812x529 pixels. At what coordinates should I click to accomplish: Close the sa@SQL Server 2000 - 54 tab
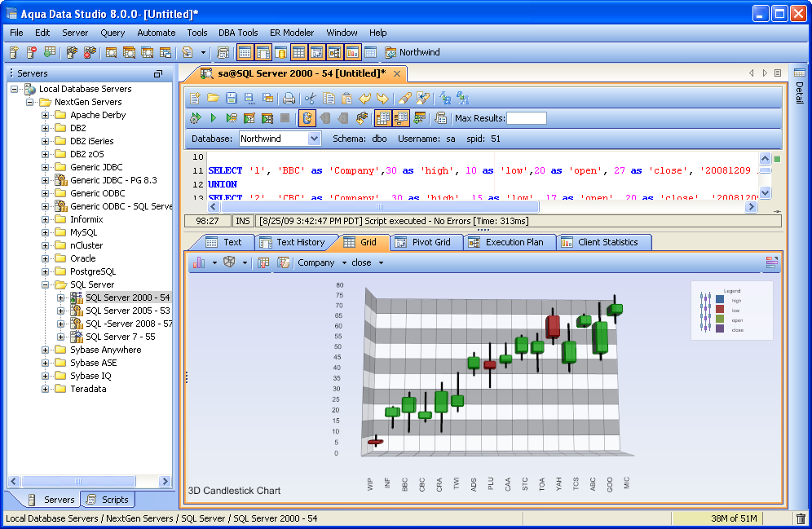pos(397,73)
